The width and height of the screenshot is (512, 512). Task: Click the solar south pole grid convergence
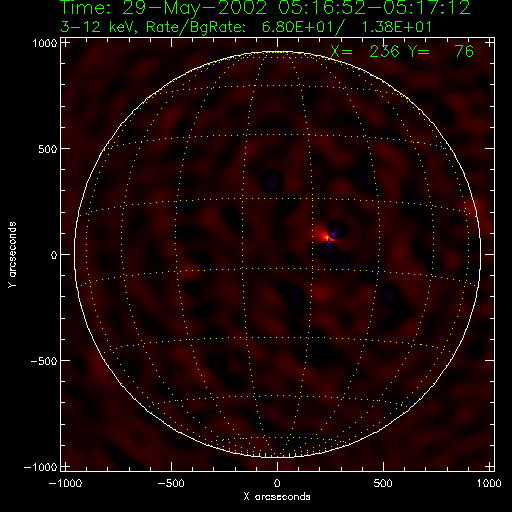coord(277,455)
